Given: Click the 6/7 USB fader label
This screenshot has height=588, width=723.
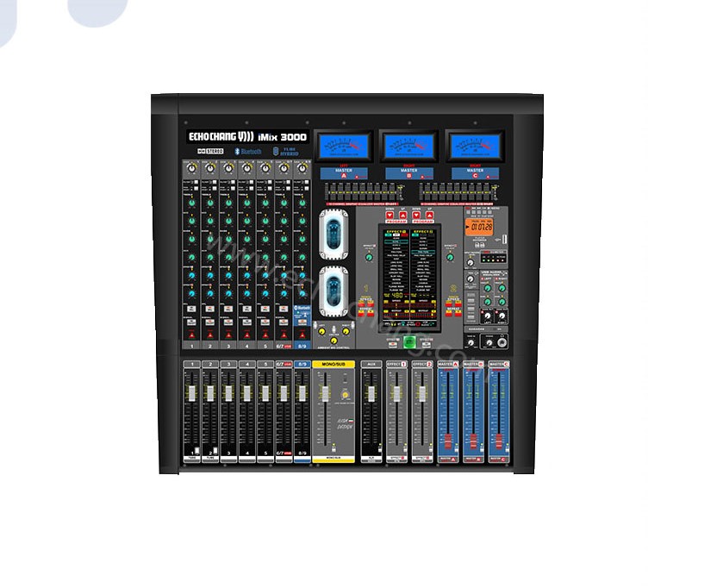Looking at the screenshot, I should (284, 364).
